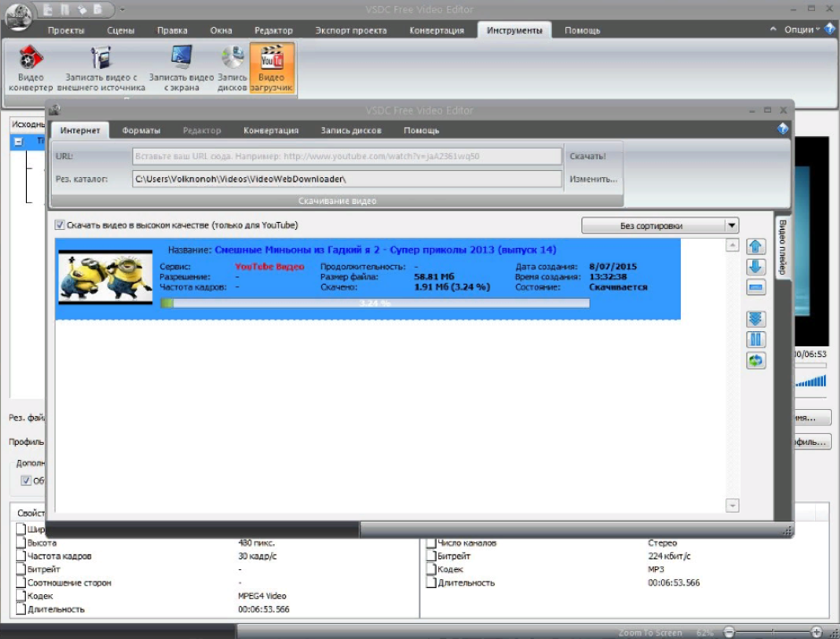Click the double-down-arrow download icon
840x639 pixels.
755,319
